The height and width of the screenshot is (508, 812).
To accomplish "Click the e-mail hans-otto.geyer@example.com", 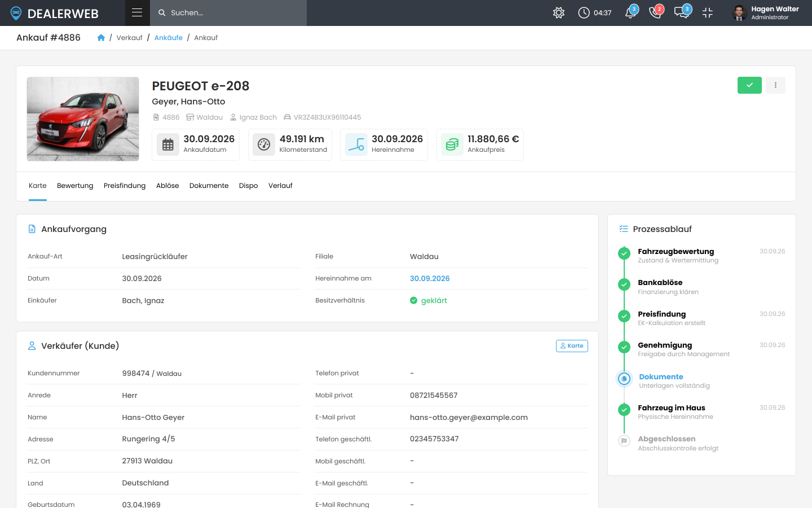I will coord(469,418).
